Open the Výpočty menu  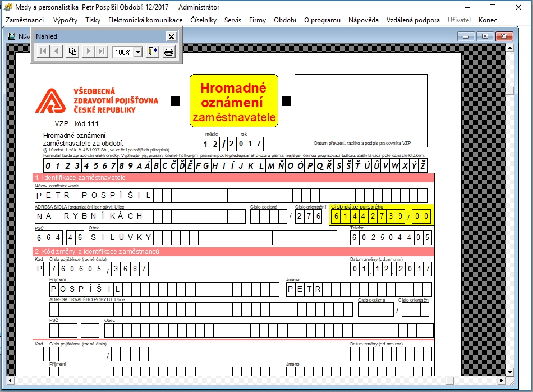(65, 20)
